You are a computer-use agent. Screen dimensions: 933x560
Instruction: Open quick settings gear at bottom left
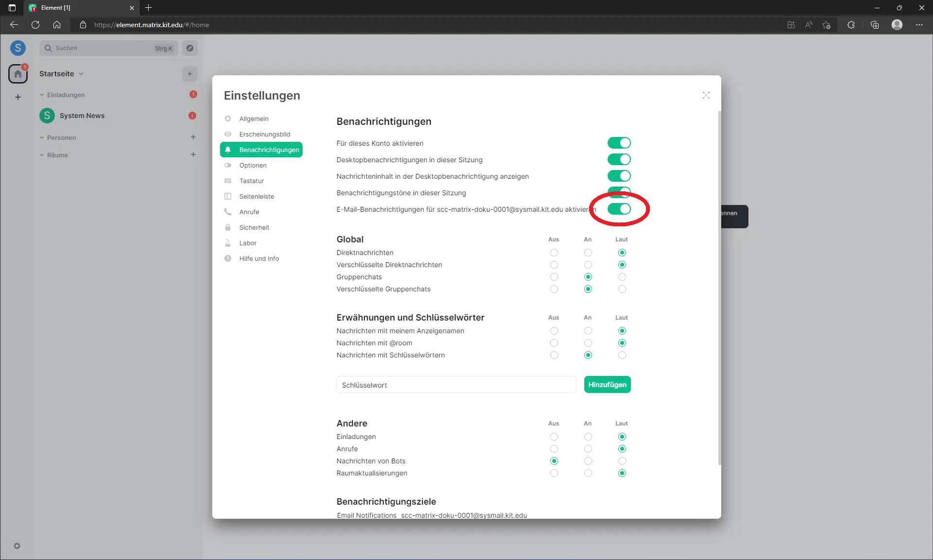tap(18, 546)
